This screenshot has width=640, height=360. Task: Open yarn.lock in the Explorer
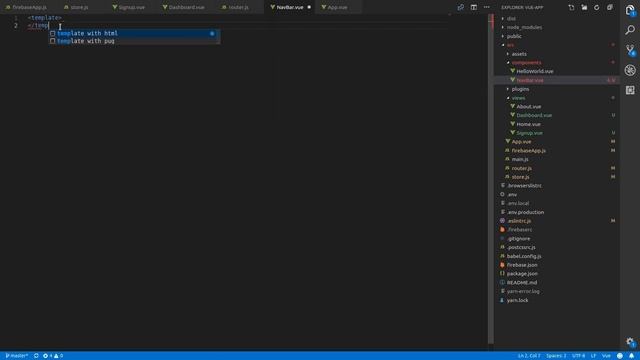pos(518,300)
